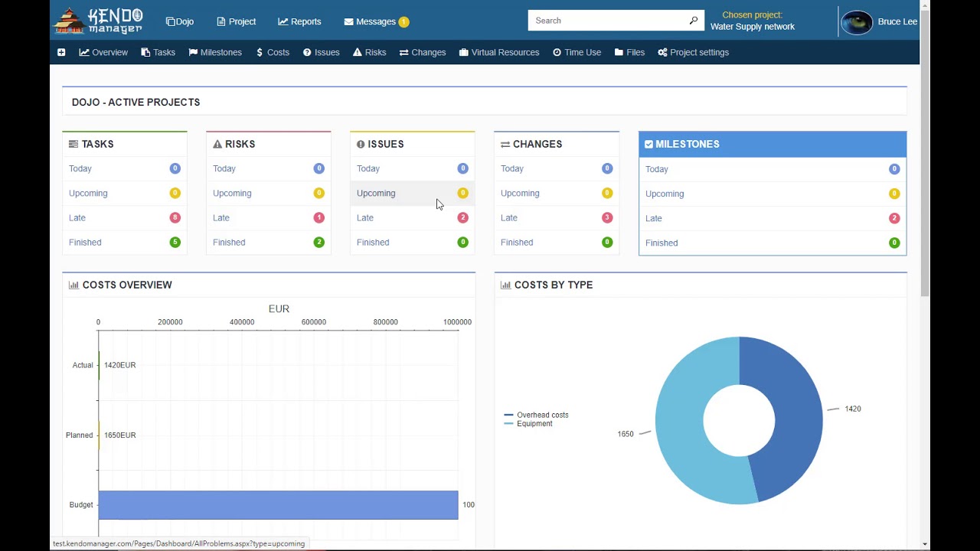Open the Risks warning triangle menu item

tap(369, 52)
